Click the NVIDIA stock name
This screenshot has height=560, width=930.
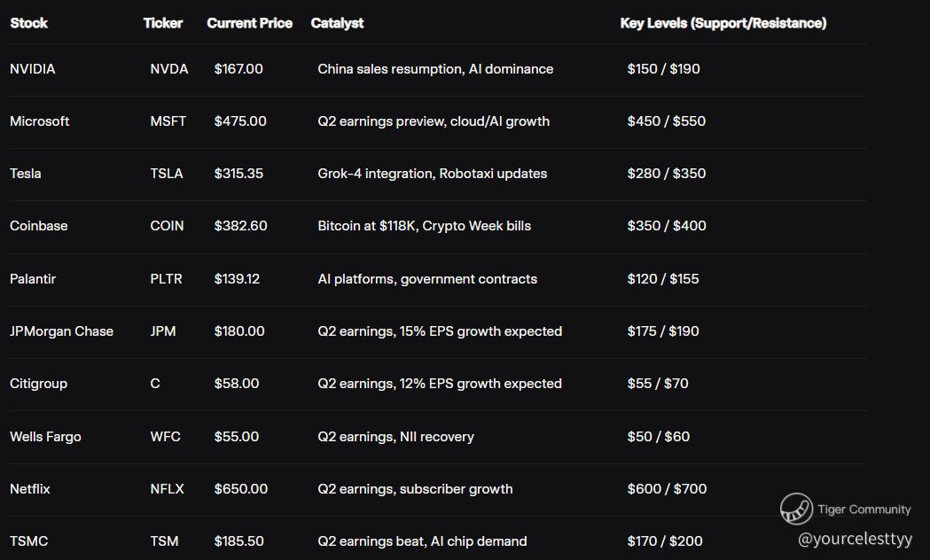click(x=33, y=69)
